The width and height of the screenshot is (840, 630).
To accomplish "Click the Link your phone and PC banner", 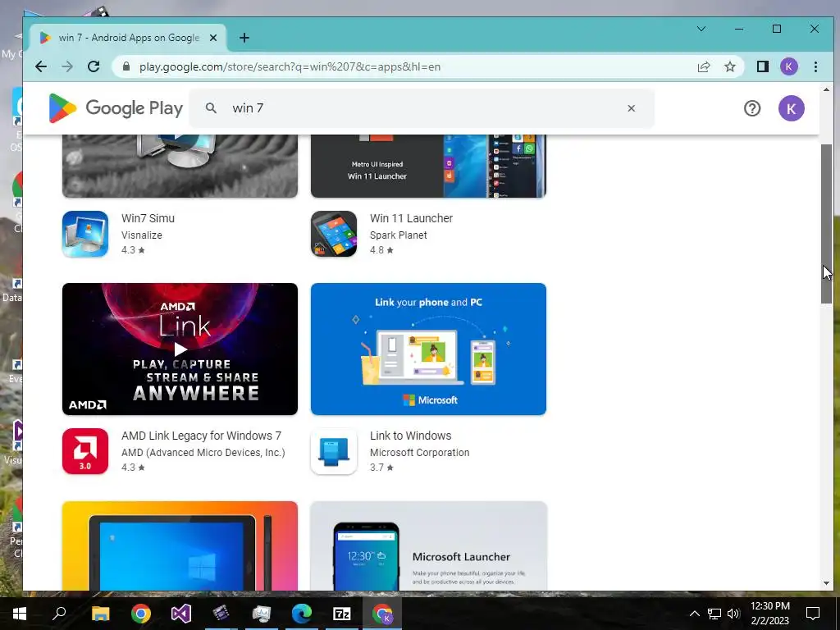I will click(x=428, y=349).
